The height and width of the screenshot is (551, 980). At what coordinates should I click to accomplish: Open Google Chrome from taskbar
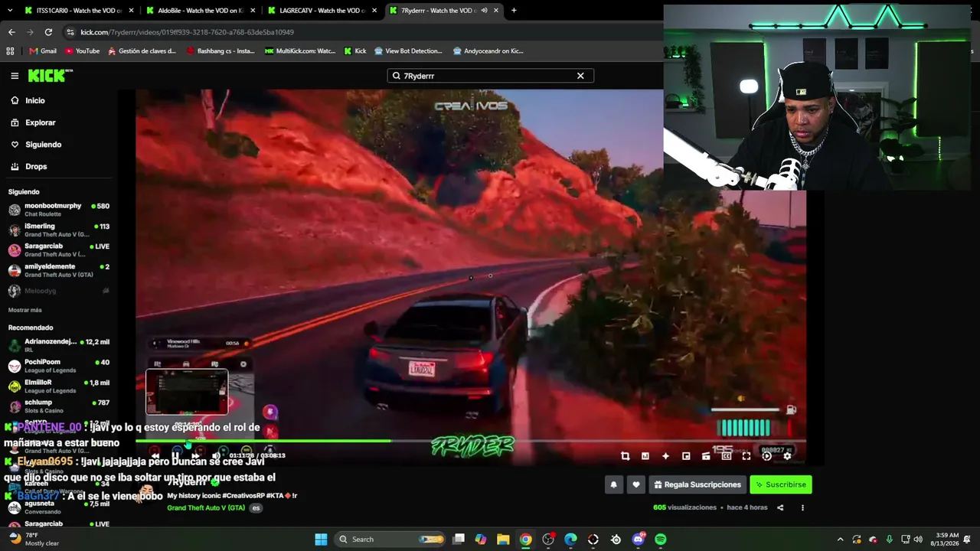point(525,540)
